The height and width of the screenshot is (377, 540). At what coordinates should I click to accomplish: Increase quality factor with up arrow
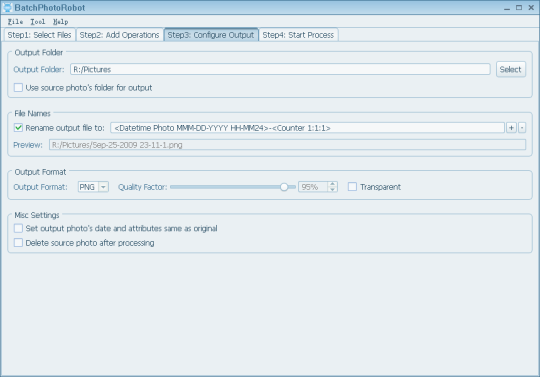(x=332, y=184)
